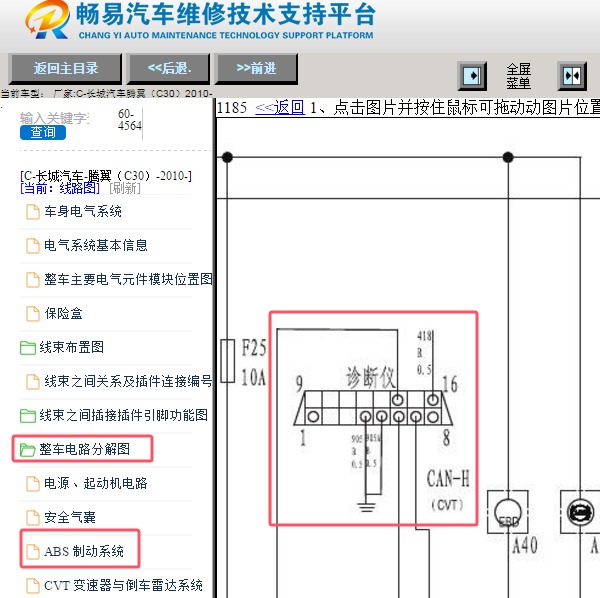The width and height of the screenshot is (600, 598).
Task: Go forward with the >>前进 button
Action: tap(256, 69)
